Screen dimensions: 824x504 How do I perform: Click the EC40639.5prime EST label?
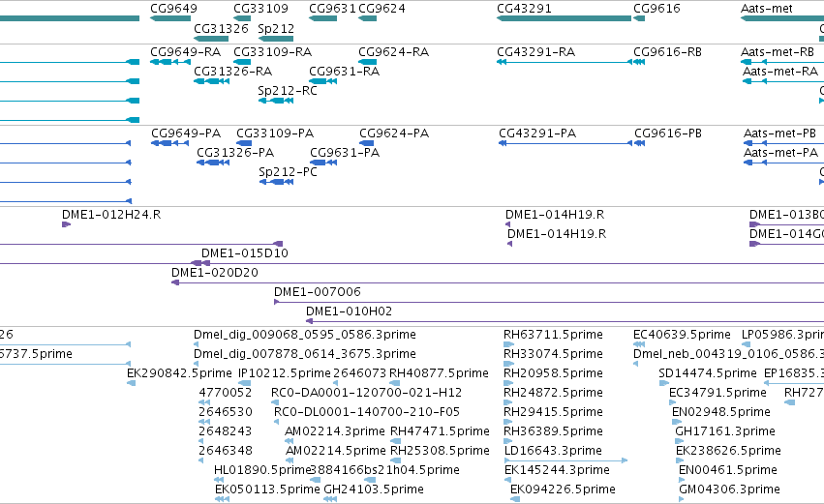coord(682,335)
